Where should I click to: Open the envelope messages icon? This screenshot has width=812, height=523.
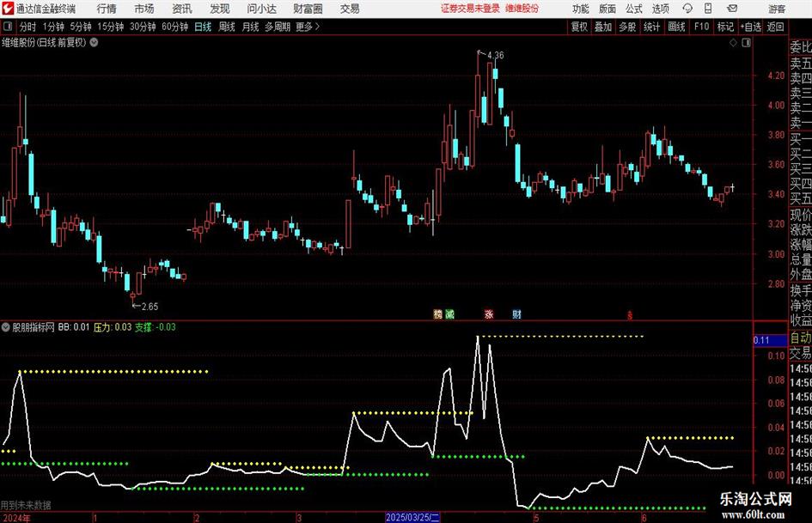732,9
